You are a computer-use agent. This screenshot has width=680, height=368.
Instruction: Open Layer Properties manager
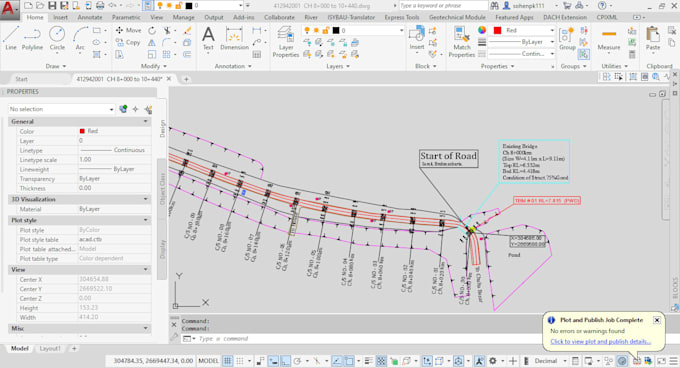285,41
